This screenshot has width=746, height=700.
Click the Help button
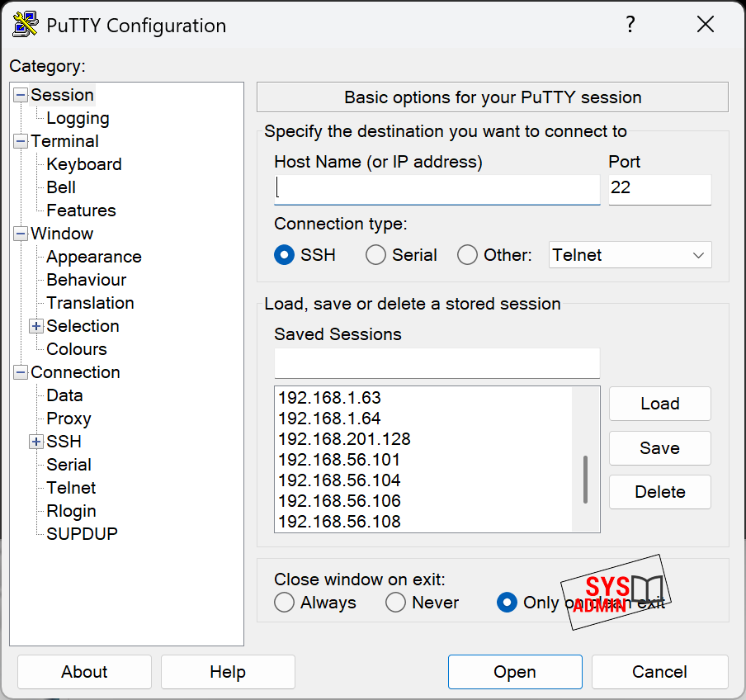(228, 671)
